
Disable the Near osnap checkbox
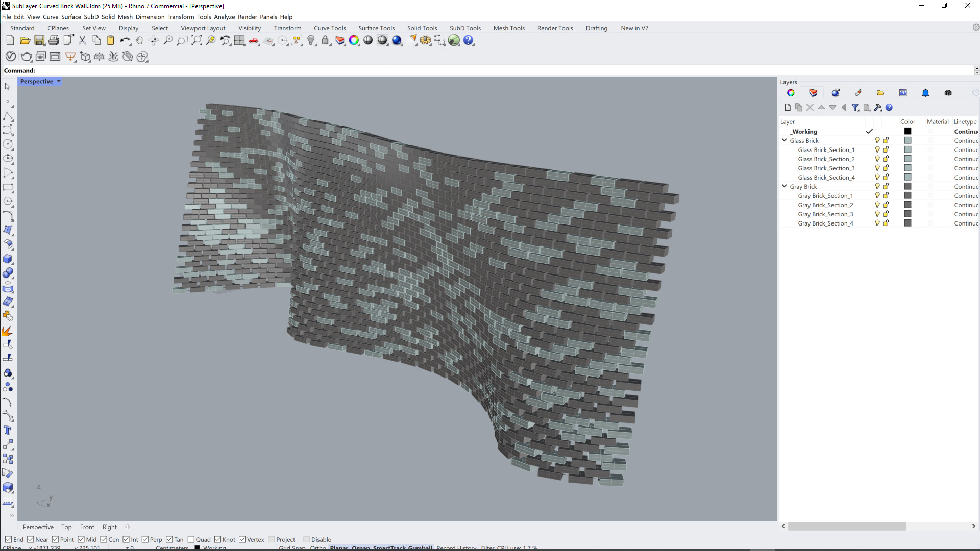pyautogui.click(x=31, y=539)
